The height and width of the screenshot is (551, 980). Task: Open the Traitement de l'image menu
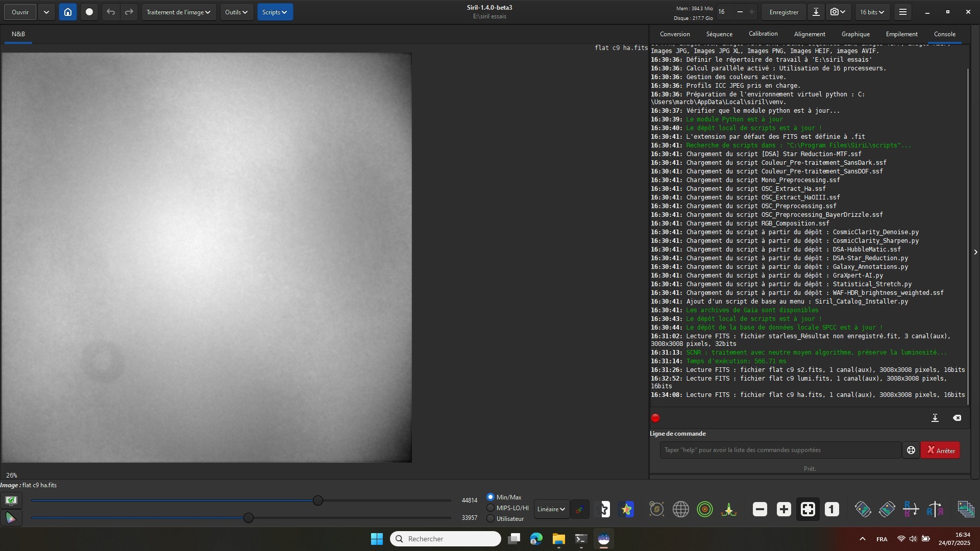point(179,12)
